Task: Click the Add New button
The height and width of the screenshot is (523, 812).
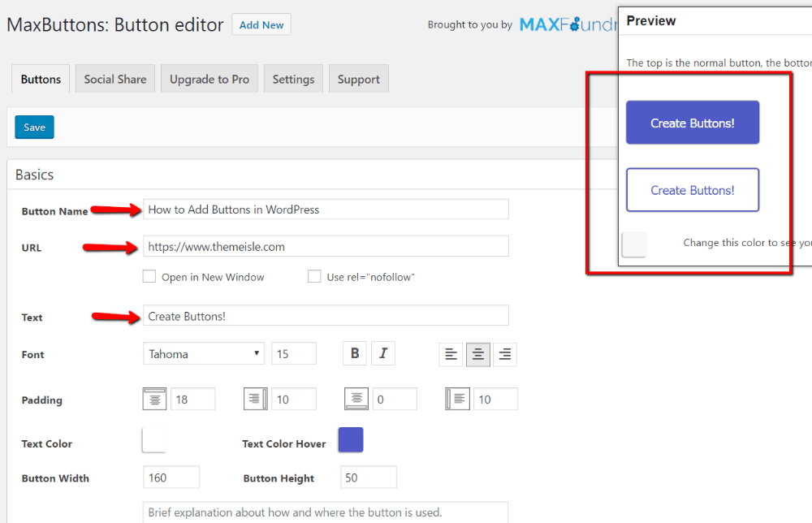Action: coord(261,24)
